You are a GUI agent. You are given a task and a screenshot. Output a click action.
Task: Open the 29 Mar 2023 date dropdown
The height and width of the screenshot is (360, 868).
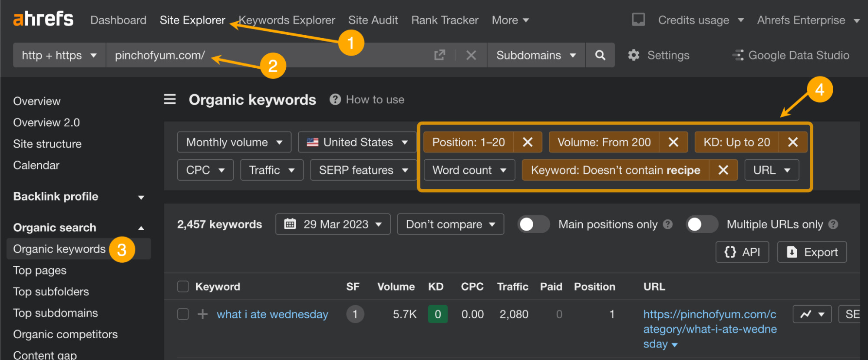[x=333, y=224]
